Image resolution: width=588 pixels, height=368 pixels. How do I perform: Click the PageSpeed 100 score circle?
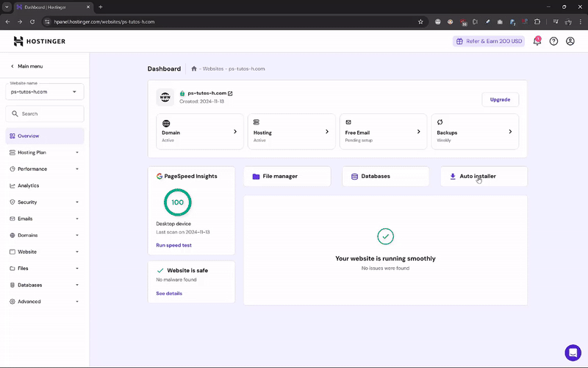point(177,202)
